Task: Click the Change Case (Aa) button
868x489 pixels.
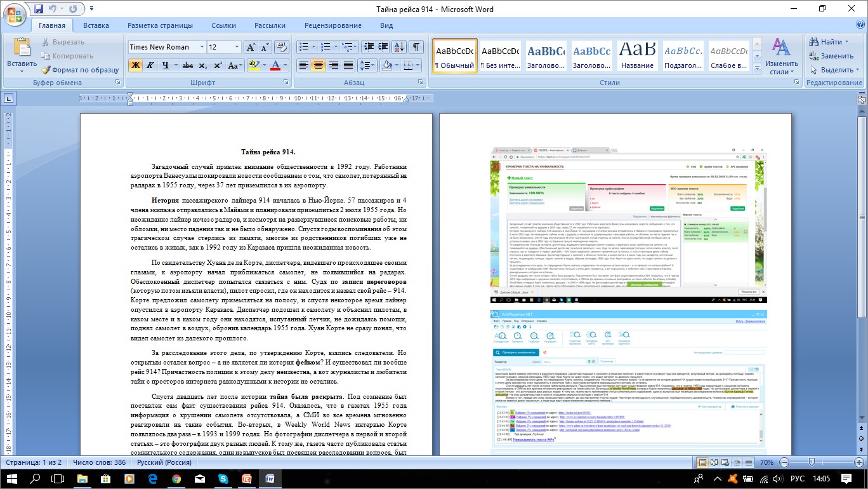Action: [235, 65]
